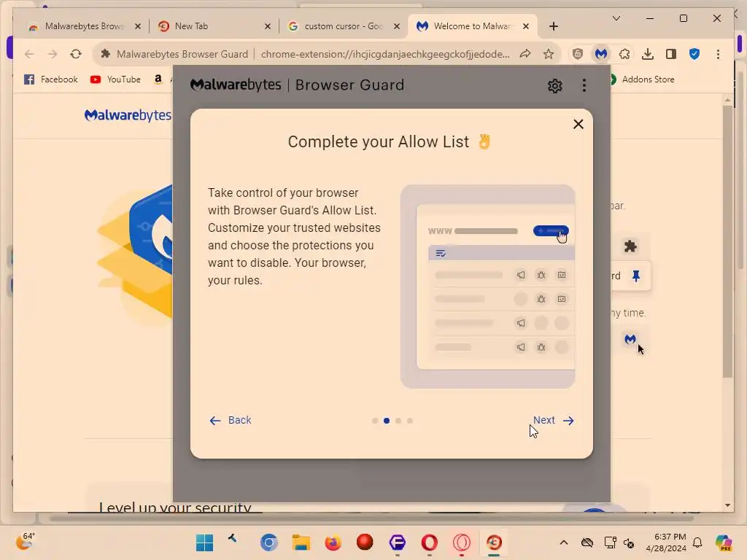This screenshot has height=560, width=747.
Task: Open the Chrome three-dot menu
Action: [718, 54]
